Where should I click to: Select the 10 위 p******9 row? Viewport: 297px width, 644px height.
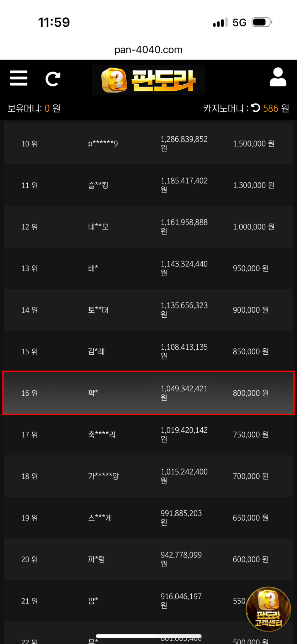148,143
